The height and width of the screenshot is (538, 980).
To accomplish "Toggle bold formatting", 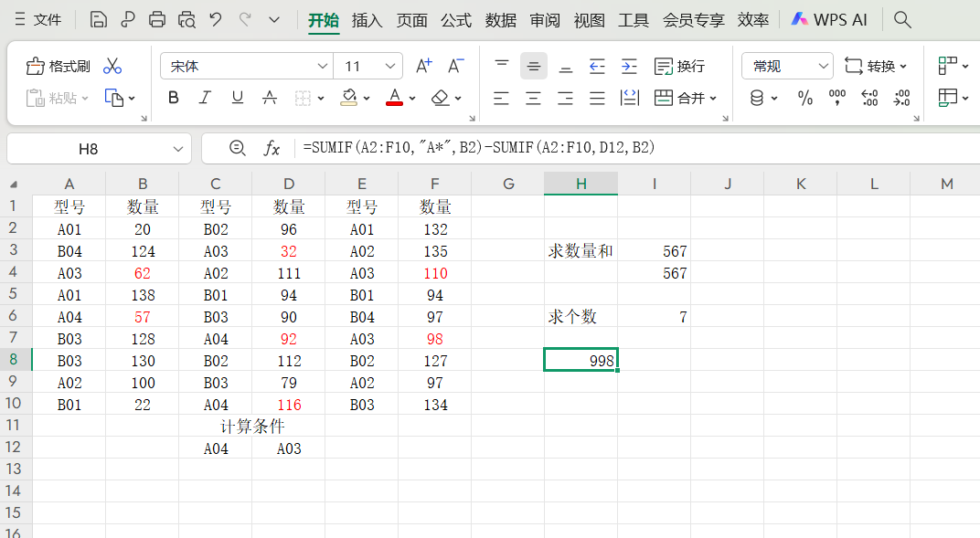I will point(173,98).
